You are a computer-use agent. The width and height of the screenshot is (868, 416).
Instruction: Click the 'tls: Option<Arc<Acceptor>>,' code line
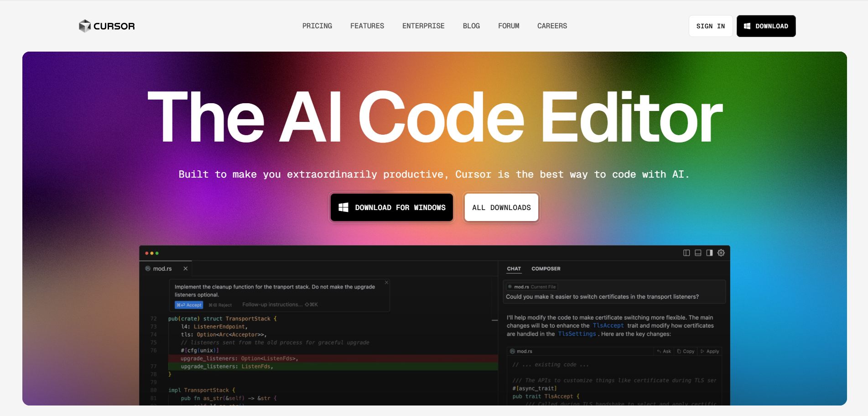click(224, 335)
